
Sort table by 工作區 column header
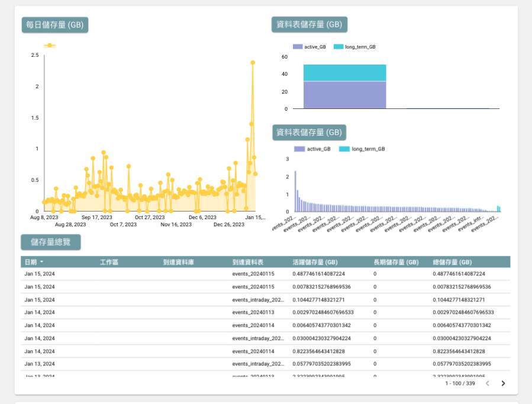[x=109, y=262]
